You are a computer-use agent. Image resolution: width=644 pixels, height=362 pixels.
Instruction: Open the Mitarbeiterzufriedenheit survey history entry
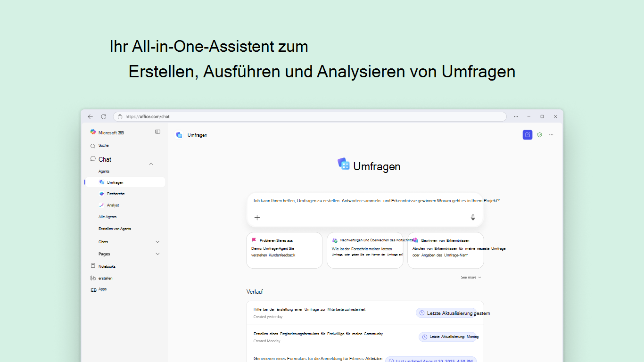365,313
